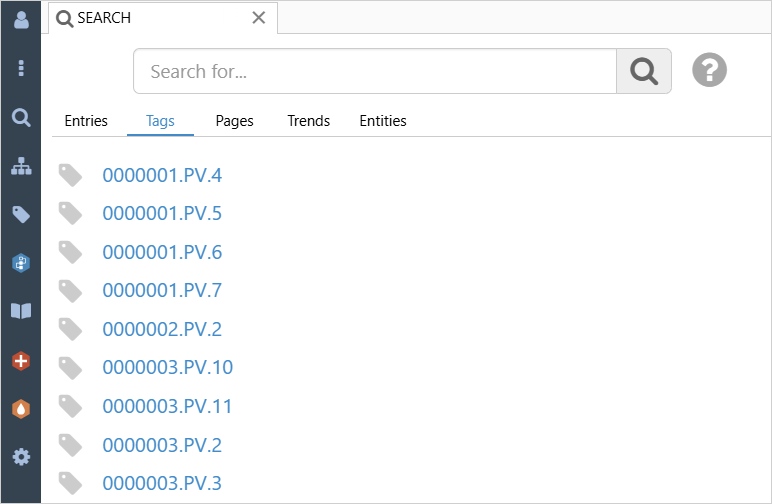Click the orange droplet hexagon icon

[21, 409]
